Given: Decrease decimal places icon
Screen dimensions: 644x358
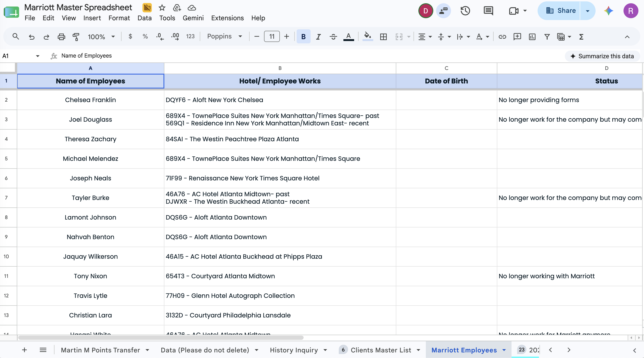Looking at the screenshot, I should click(x=160, y=37).
